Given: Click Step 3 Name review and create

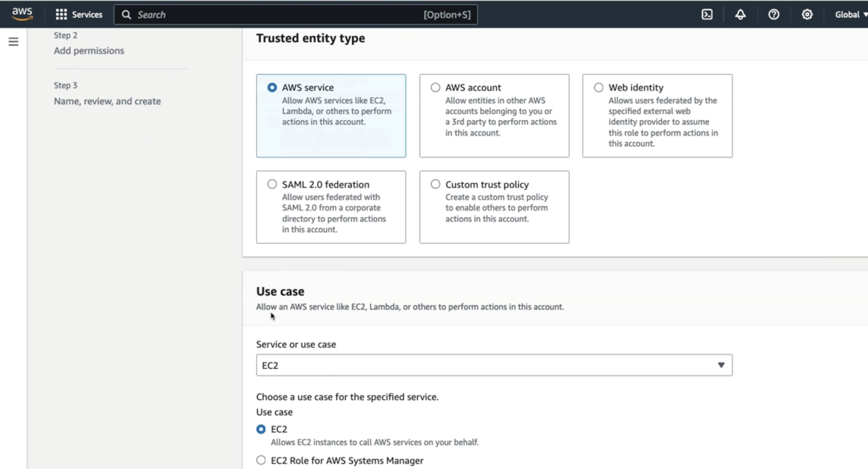Looking at the screenshot, I should [107, 94].
